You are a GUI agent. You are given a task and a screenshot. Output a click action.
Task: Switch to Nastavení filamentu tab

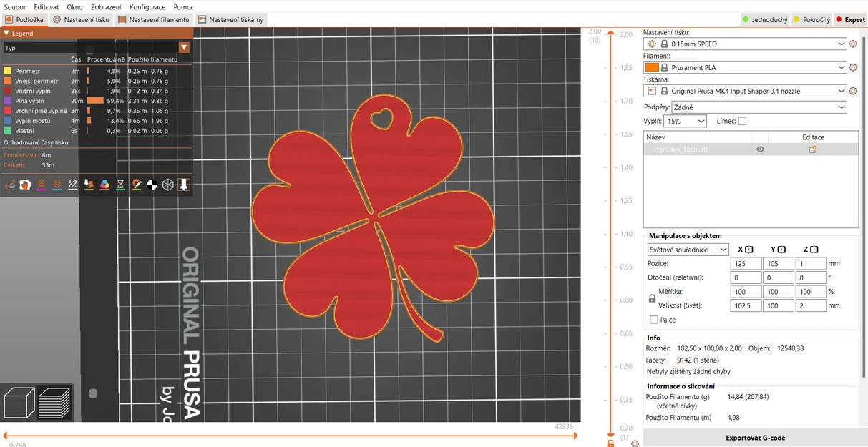pos(154,19)
